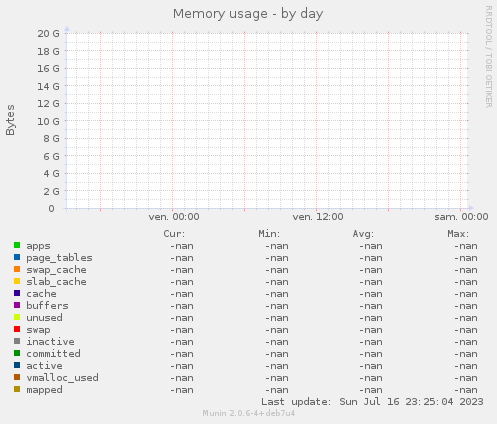Click the '14 G' y-axis label
Viewport: 497px width, 424px height.
point(48,87)
